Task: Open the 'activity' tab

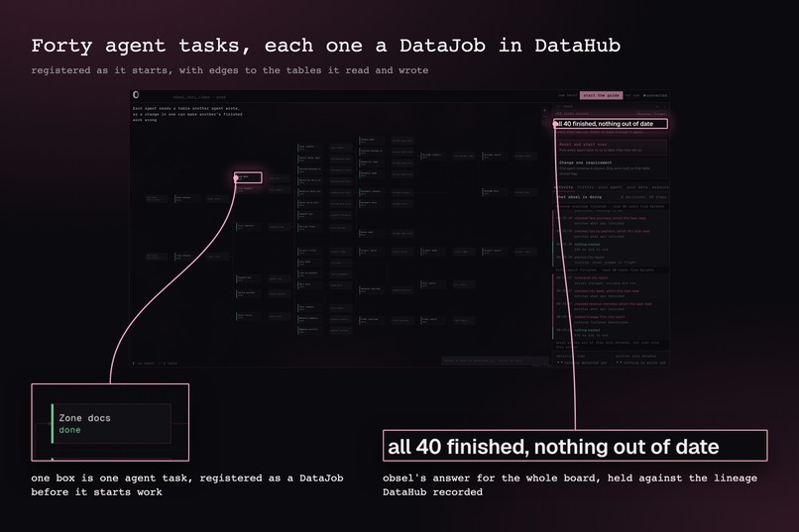Action: 564,187
